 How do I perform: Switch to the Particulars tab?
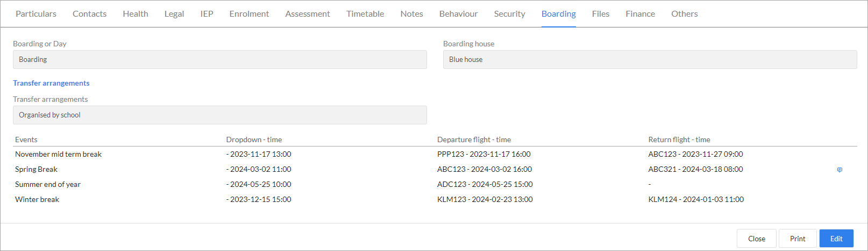pos(36,14)
